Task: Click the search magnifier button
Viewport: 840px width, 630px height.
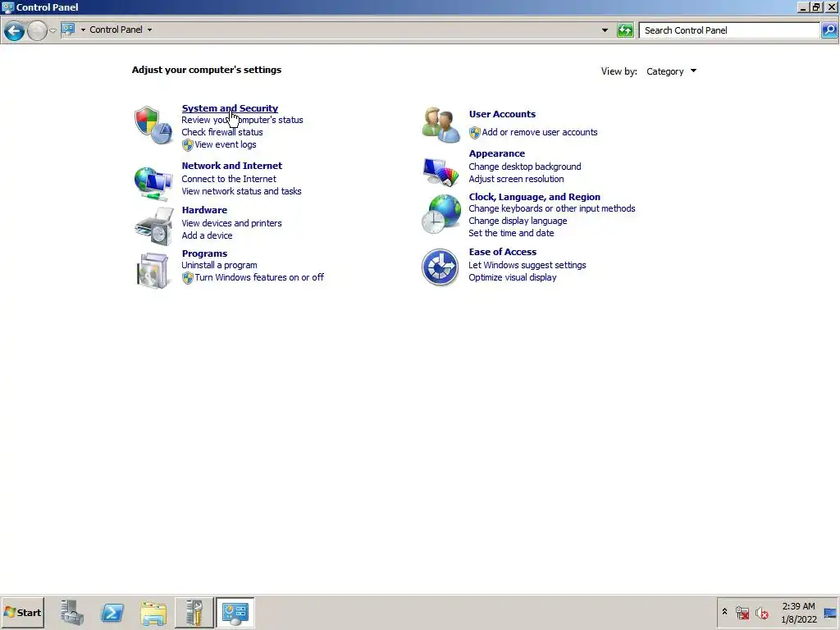Action: (x=829, y=30)
